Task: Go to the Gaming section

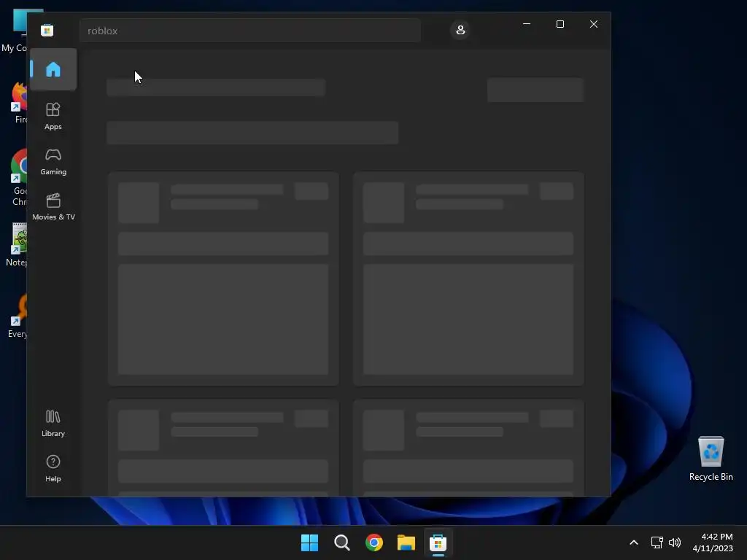Action: pyautogui.click(x=53, y=161)
